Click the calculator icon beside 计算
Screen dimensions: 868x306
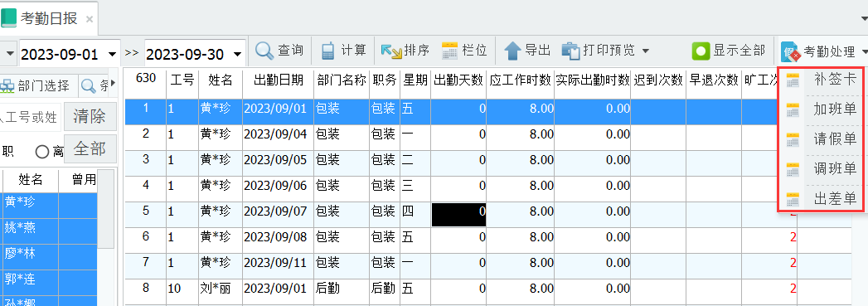click(327, 51)
